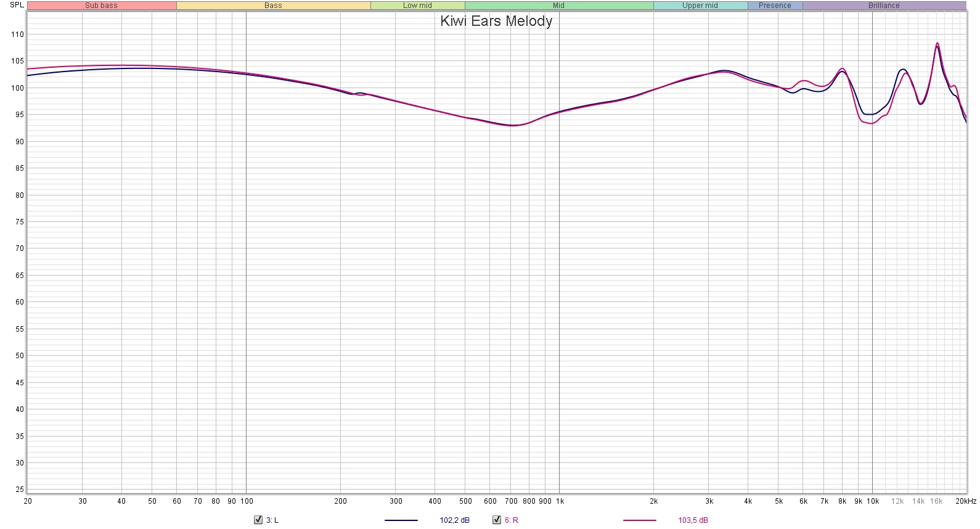Select the Bass band label
This screenshot has width=980, height=529.
coord(273,6)
